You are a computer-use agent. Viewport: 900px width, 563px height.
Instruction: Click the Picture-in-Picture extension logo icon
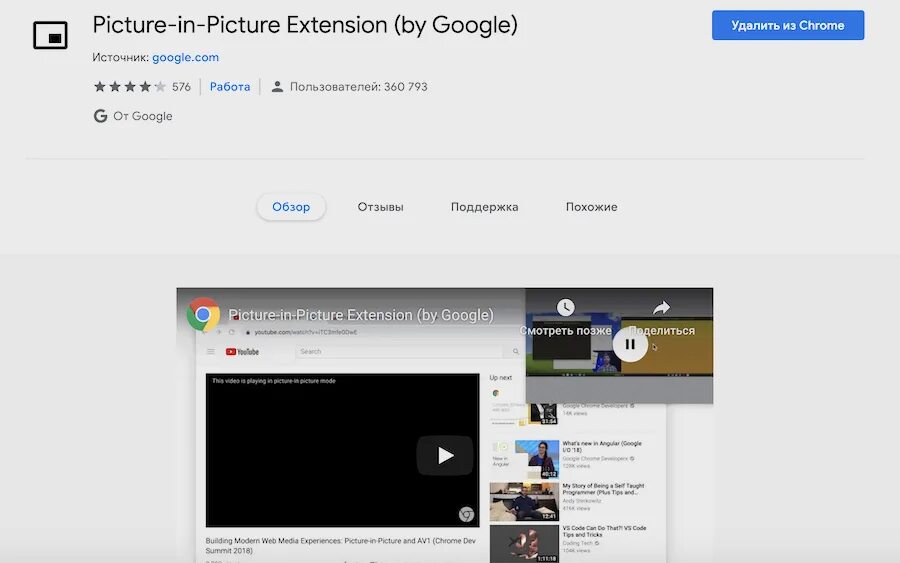pyautogui.click(x=51, y=35)
